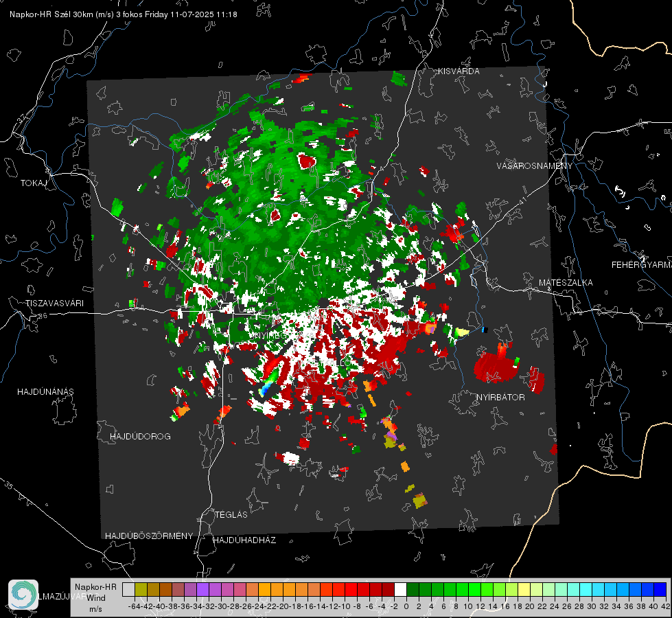Click the HAJDÚBÖSZÖRMÉNY label
The height and width of the screenshot is (618, 672).
149,536
